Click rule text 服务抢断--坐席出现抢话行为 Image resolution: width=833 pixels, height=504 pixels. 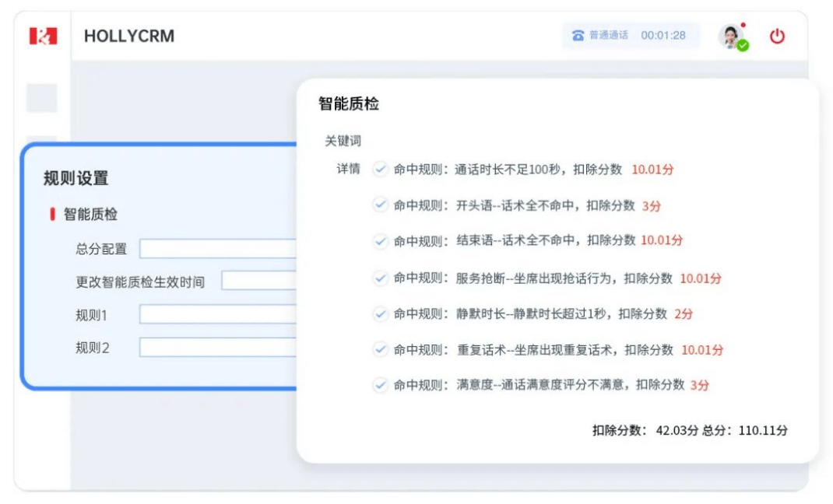tap(533, 278)
